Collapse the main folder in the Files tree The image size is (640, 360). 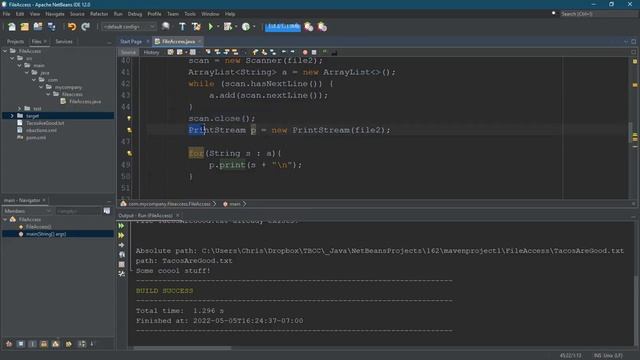tap(20, 65)
